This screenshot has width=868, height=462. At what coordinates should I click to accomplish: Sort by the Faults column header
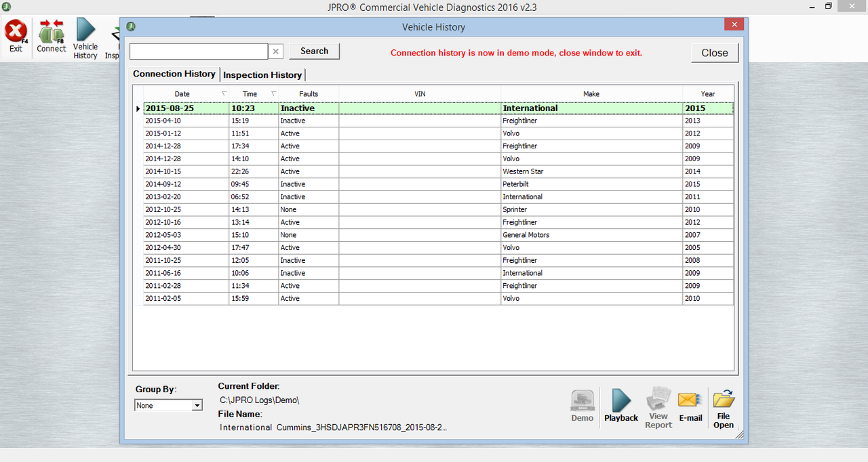(309, 93)
